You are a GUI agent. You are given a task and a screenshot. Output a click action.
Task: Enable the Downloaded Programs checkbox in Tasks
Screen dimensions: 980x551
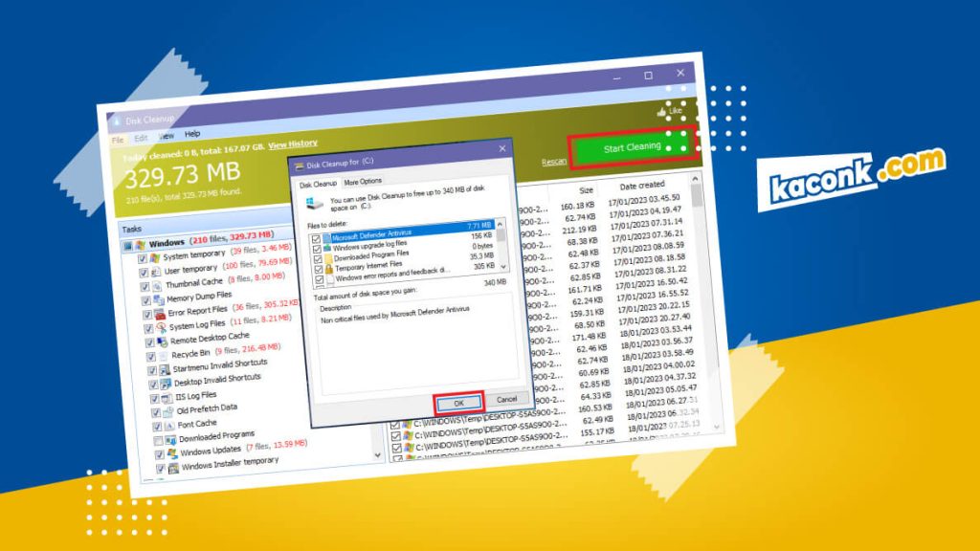[158, 441]
